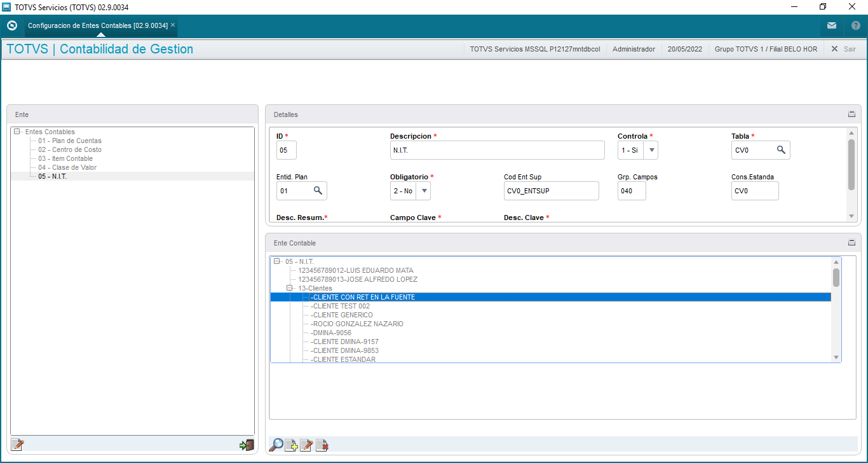The width and height of the screenshot is (868, 463).
Task: Click the Sair button
Action: click(843, 49)
